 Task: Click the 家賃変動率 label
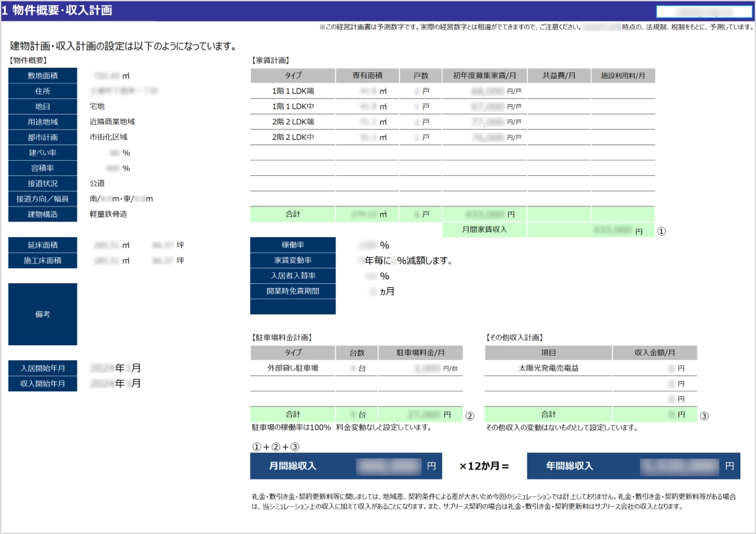(x=293, y=260)
